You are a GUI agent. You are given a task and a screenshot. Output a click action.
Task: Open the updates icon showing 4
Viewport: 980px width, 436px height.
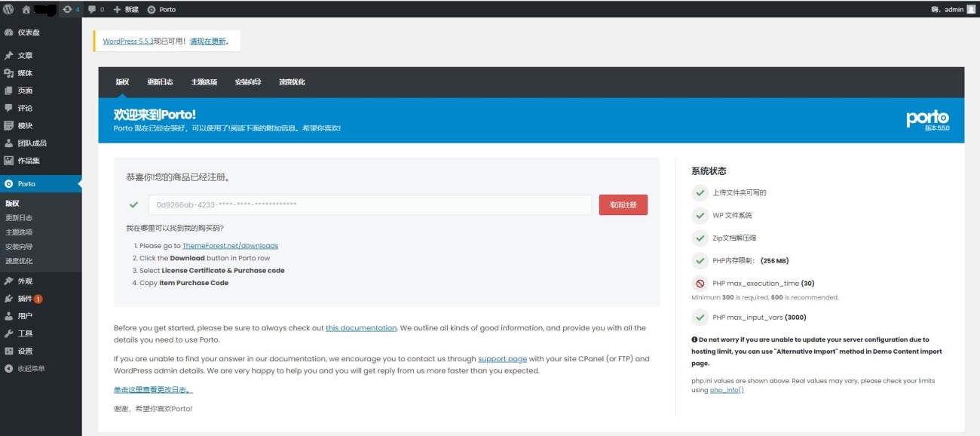pyautogui.click(x=72, y=9)
